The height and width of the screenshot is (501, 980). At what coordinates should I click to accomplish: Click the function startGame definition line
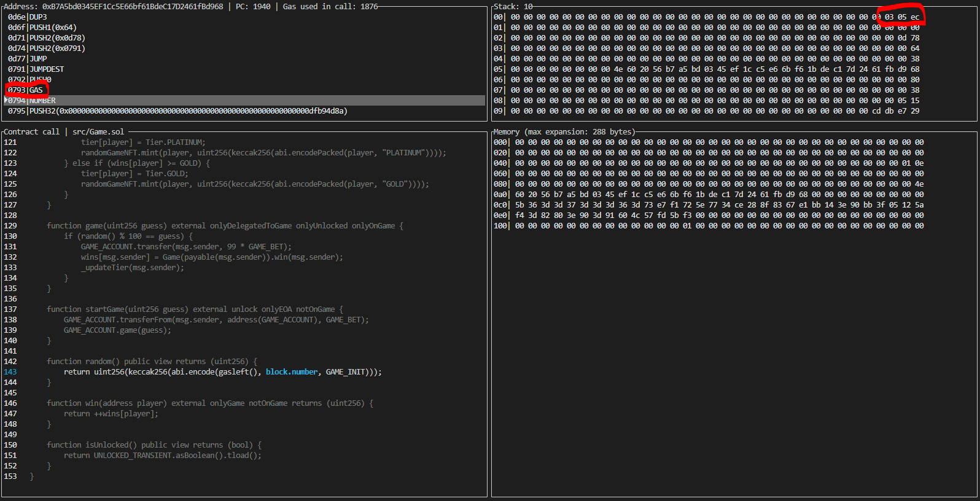[195, 309]
